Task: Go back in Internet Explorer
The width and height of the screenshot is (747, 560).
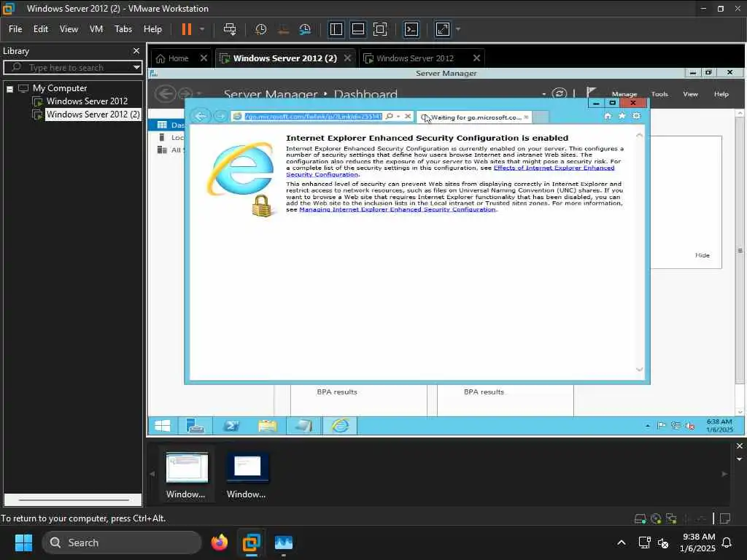Action: [201, 116]
